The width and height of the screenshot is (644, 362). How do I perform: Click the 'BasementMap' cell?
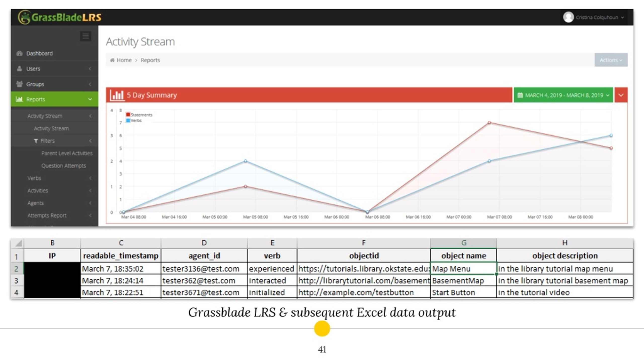[x=464, y=281]
